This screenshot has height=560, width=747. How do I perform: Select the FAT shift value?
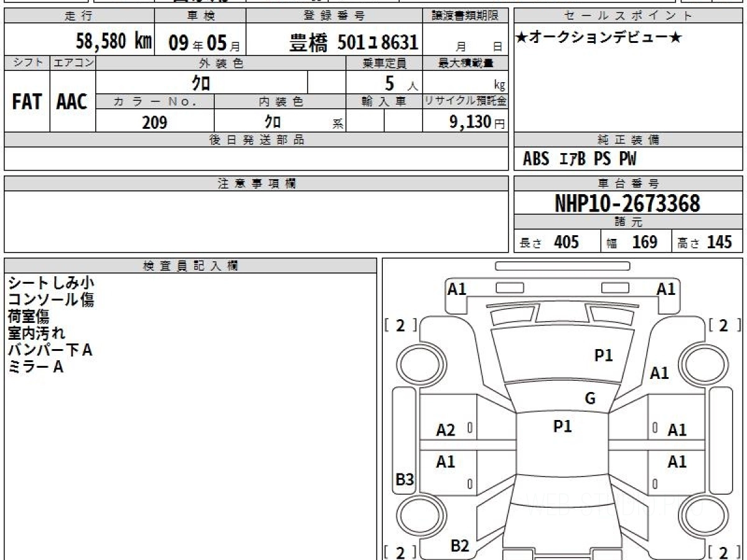click(27, 102)
